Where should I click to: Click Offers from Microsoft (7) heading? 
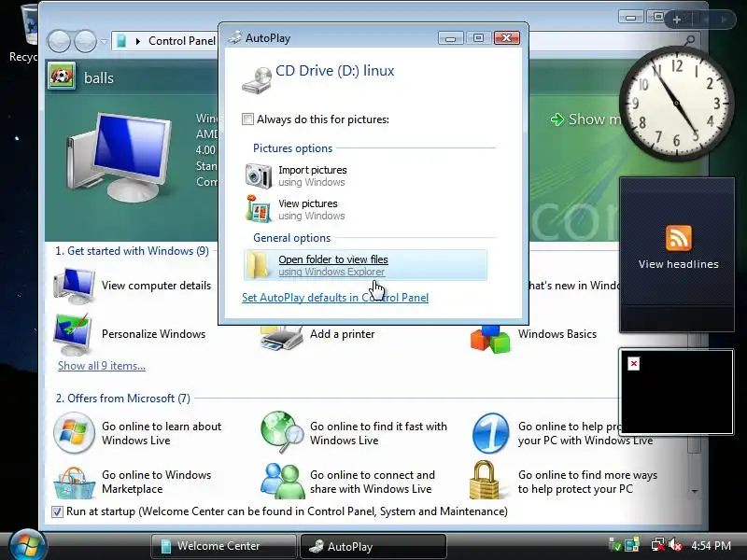(123, 399)
